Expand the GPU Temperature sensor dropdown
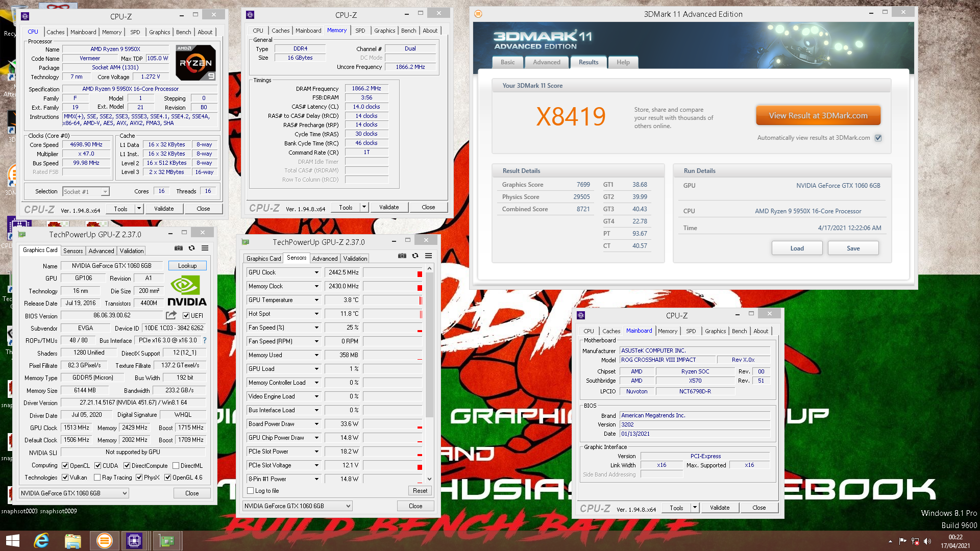 coord(316,300)
